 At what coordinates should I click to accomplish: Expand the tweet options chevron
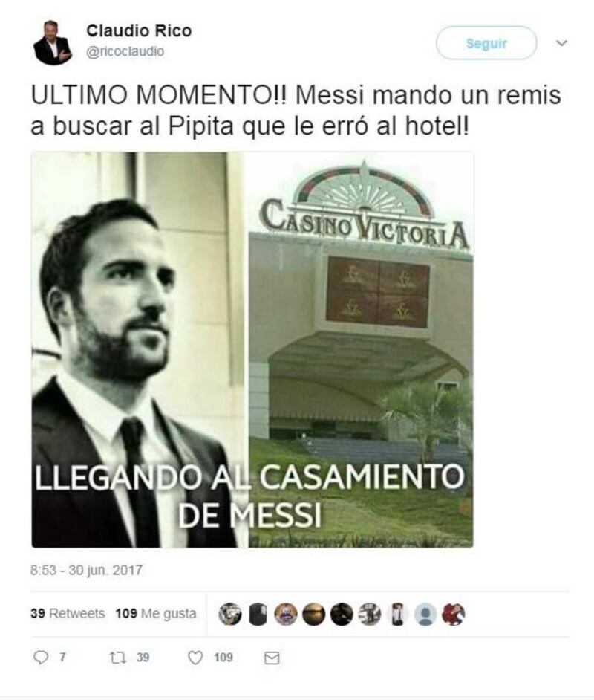562,43
